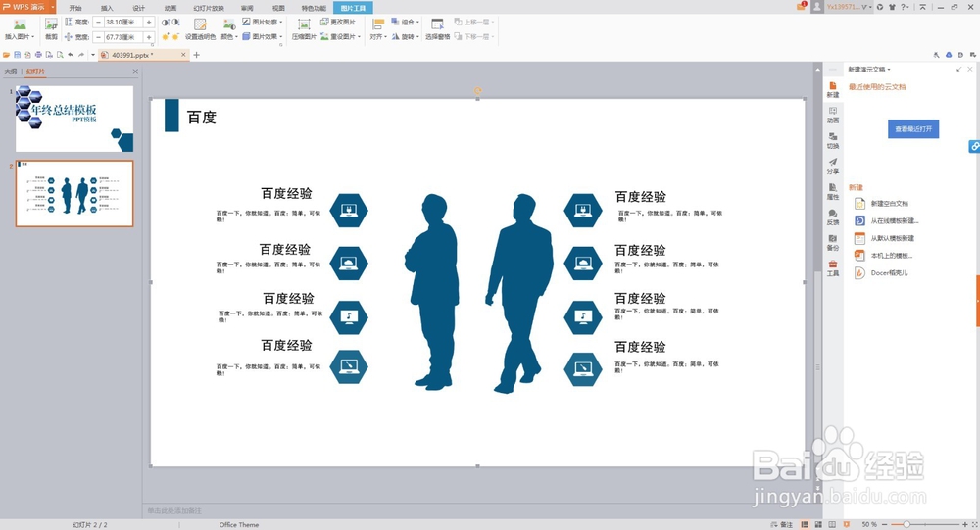980x530 pixels.
Task: Click the zoom in plus button
Action: pyautogui.click(x=964, y=524)
